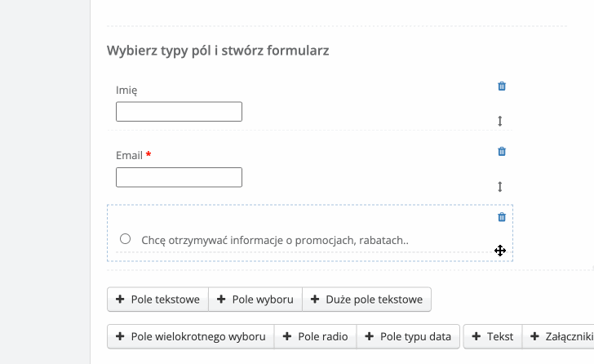The height and width of the screenshot is (364, 594).
Task: Add a Załączniki attachments field
Action: click(560, 336)
